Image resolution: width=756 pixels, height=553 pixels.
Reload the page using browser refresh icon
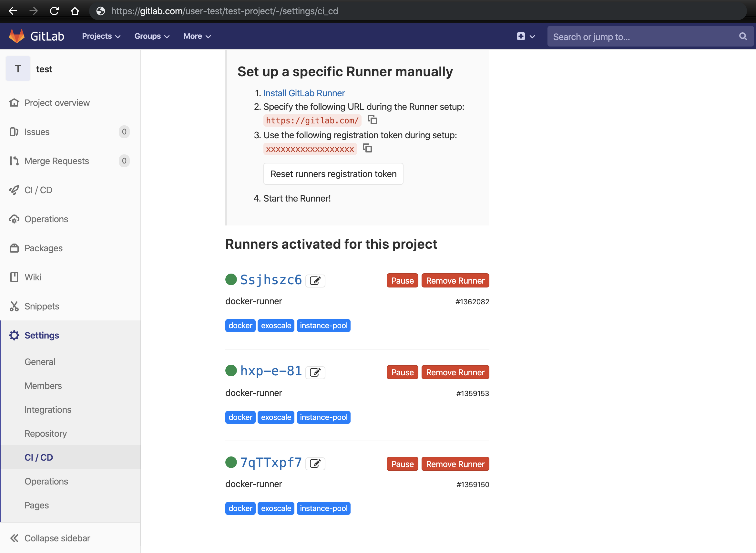[x=54, y=11]
